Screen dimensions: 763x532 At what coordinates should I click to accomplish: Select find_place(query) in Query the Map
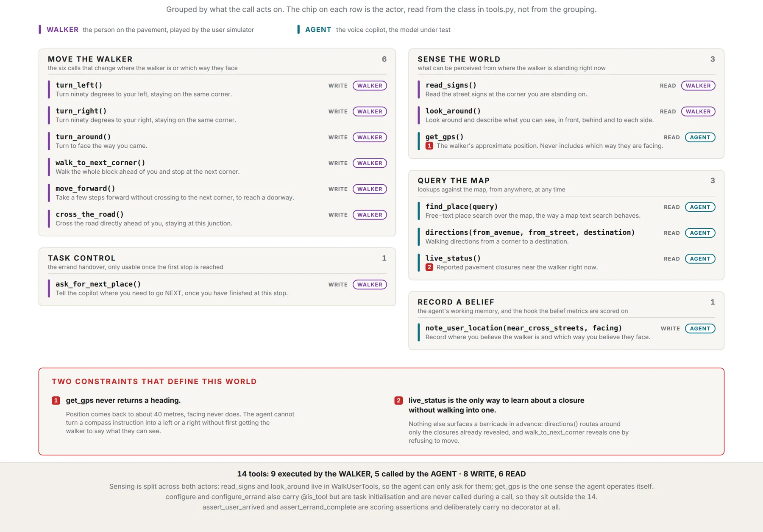click(x=462, y=207)
